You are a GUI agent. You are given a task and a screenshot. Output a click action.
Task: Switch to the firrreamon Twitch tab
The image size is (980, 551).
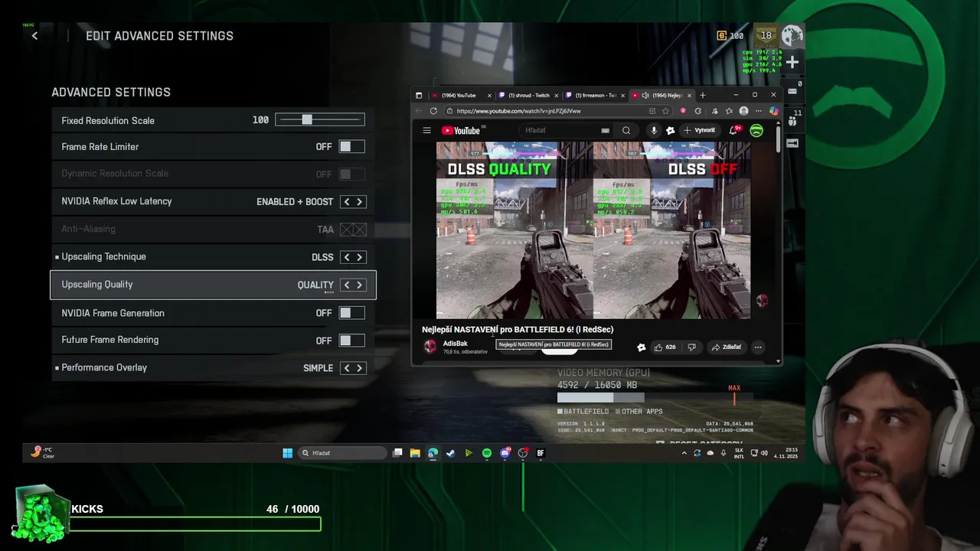[596, 96]
